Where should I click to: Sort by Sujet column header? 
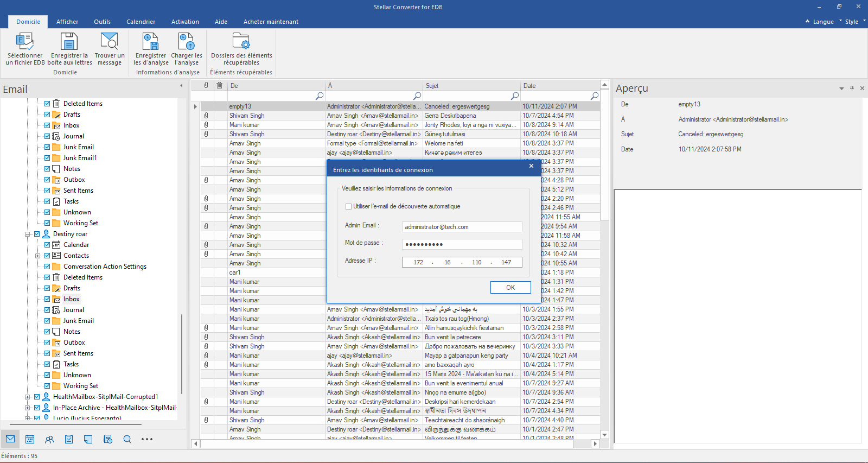[471, 86]
